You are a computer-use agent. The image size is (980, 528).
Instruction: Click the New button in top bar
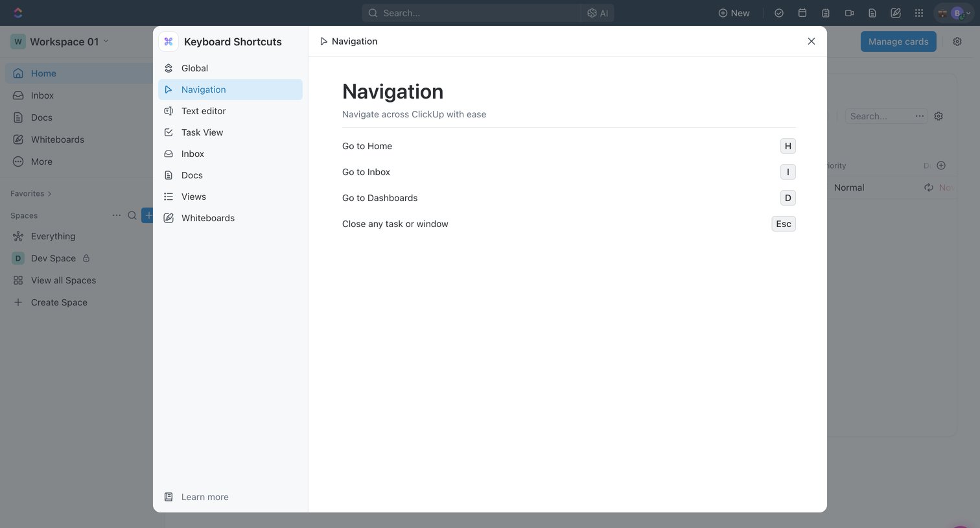coord(734,13)
